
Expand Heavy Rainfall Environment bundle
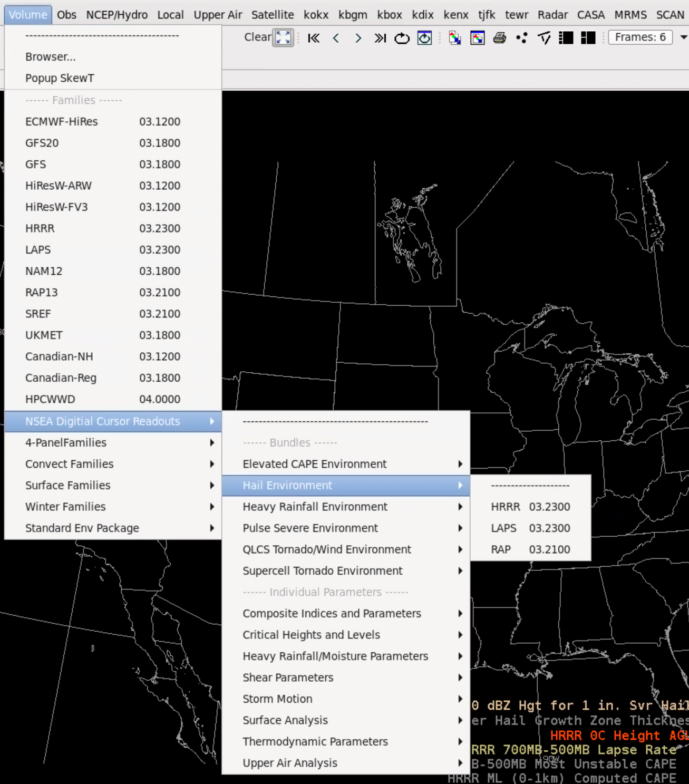(346, 507)
